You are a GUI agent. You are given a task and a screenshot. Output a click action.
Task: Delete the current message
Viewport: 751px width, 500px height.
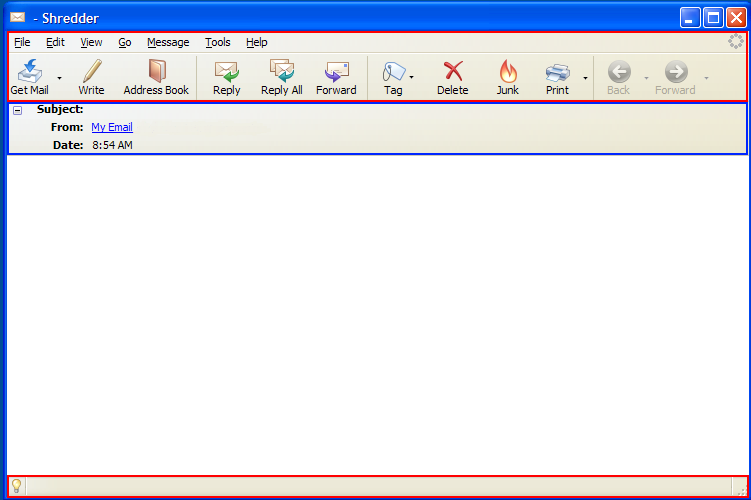click(453, 77)
